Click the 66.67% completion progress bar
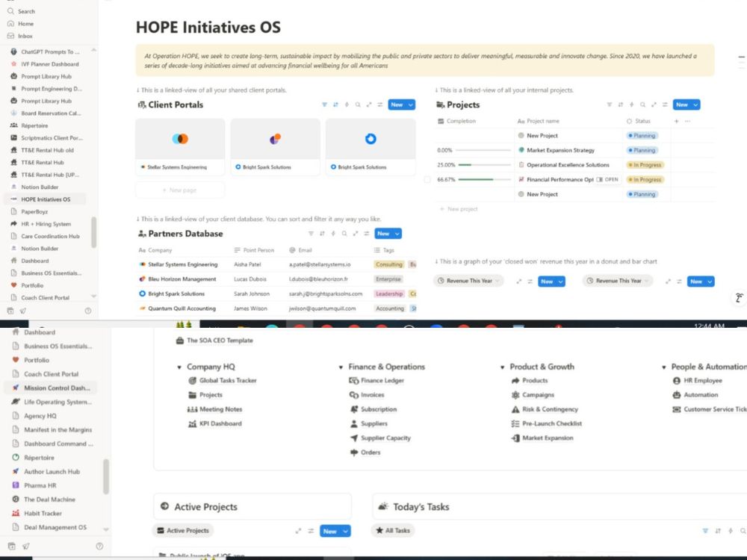 (484, 179)
